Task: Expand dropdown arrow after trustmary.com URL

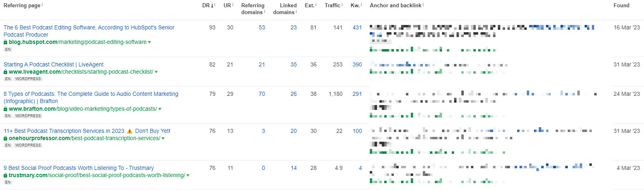Action: tap(188, 176)
